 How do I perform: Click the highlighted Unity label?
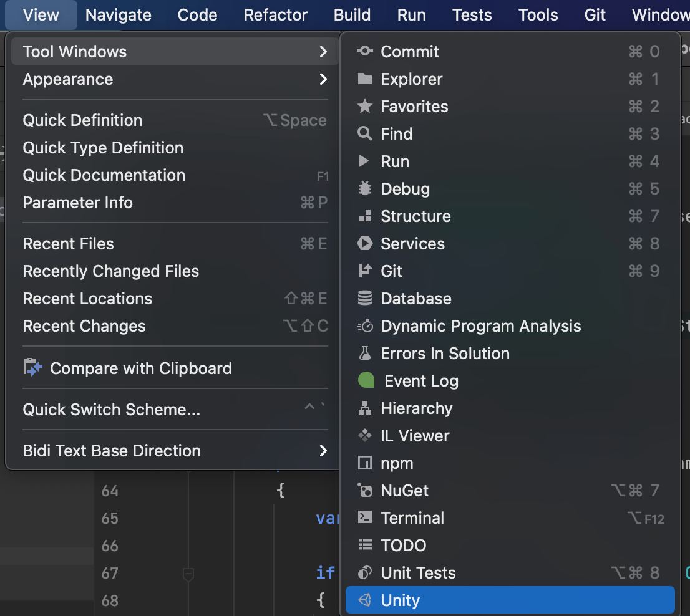click(x=400, y=600)
